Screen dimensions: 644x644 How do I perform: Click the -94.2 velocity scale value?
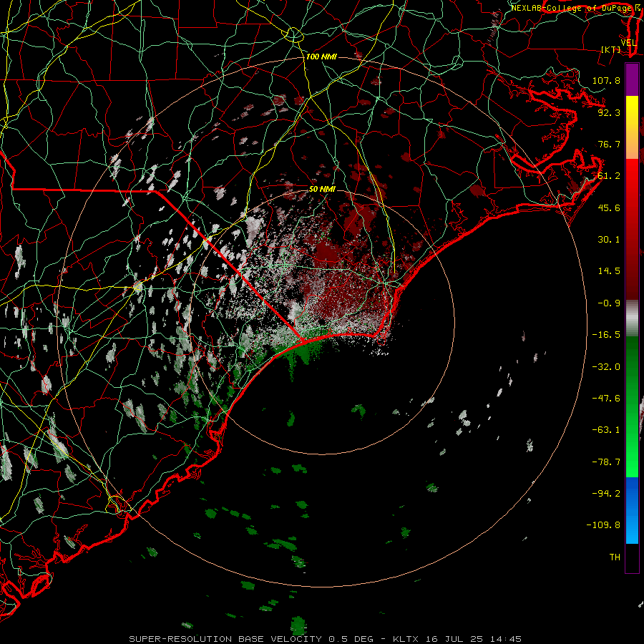click(x=606, y=494)
